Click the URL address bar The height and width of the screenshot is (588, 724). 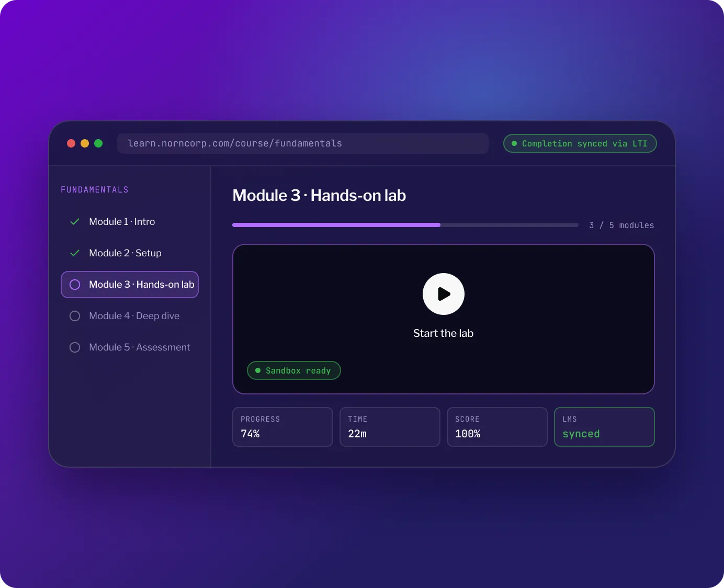303,143
